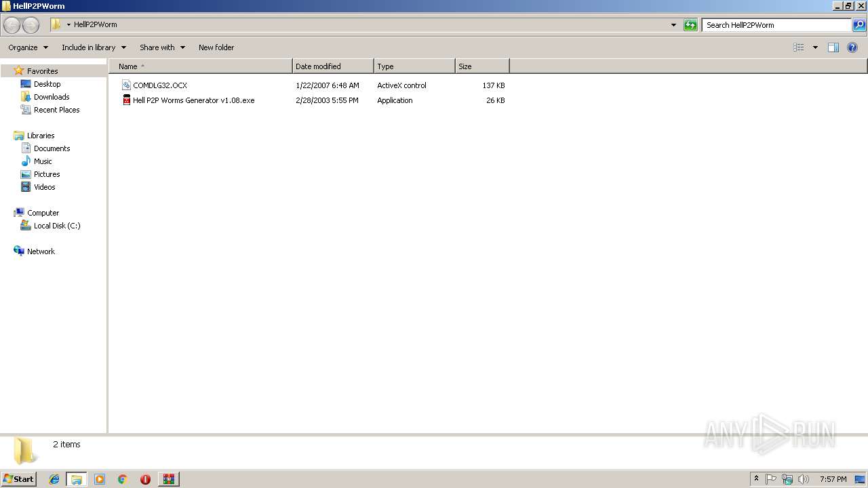
Task: Sort by the Date modified column header
Action: pos(333,66)
